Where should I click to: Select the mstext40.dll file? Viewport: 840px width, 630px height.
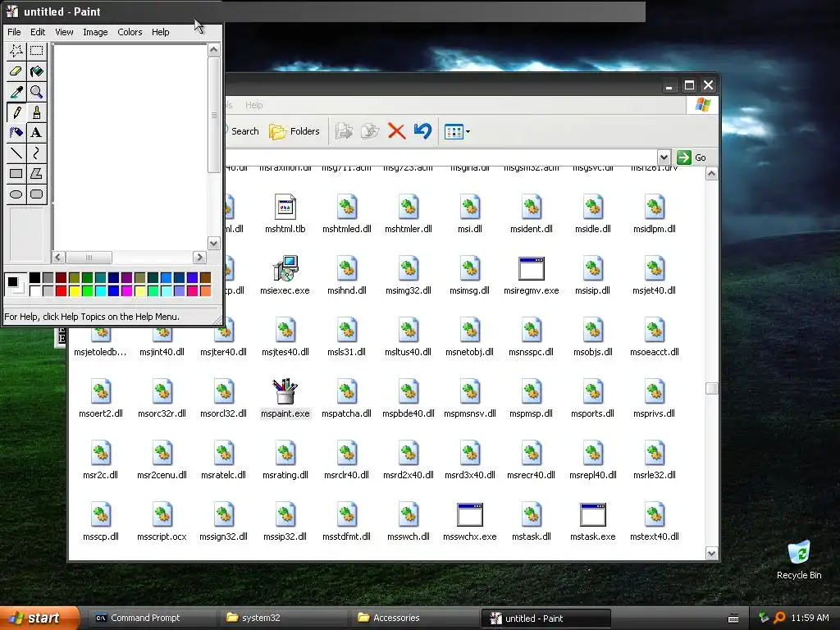[654, 521]
